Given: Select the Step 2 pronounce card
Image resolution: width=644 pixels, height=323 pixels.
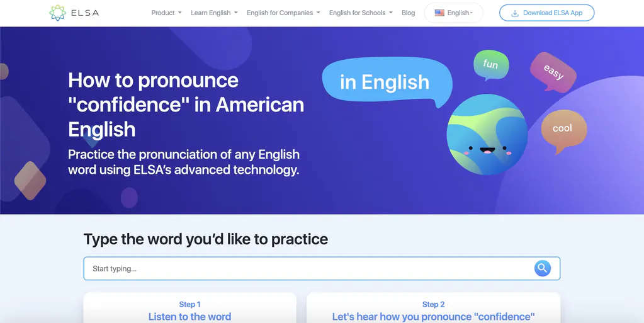Looking at the screenshot, I should pyautogui.click(x=433, y=310).
